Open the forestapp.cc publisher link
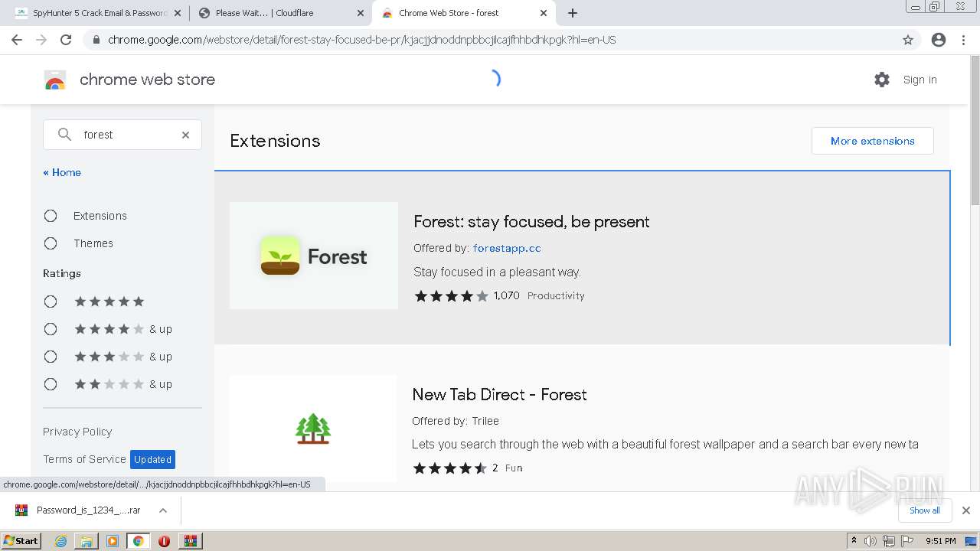The height and width of the screenshot is (551, 980). point(507,248)
